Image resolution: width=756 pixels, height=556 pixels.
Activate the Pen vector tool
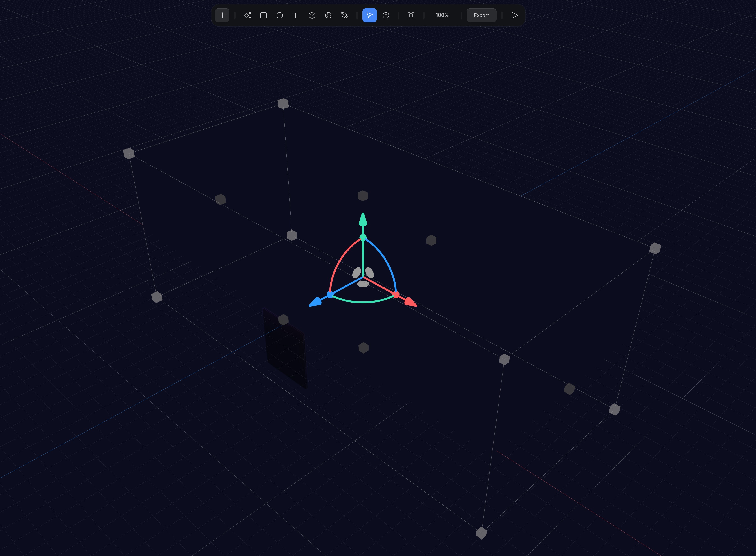(x=344, y=15)
